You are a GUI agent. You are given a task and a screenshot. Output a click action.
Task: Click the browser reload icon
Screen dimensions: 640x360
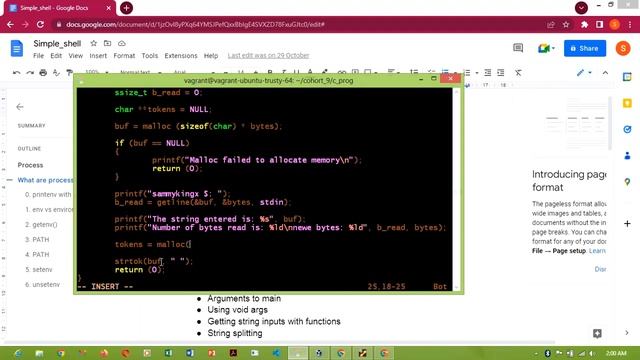[40, 24]
